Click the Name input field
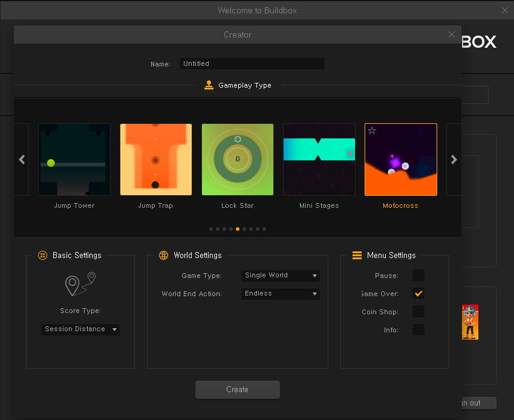Image resolution: width=514 pixels, height=420 pixels. 252,63
